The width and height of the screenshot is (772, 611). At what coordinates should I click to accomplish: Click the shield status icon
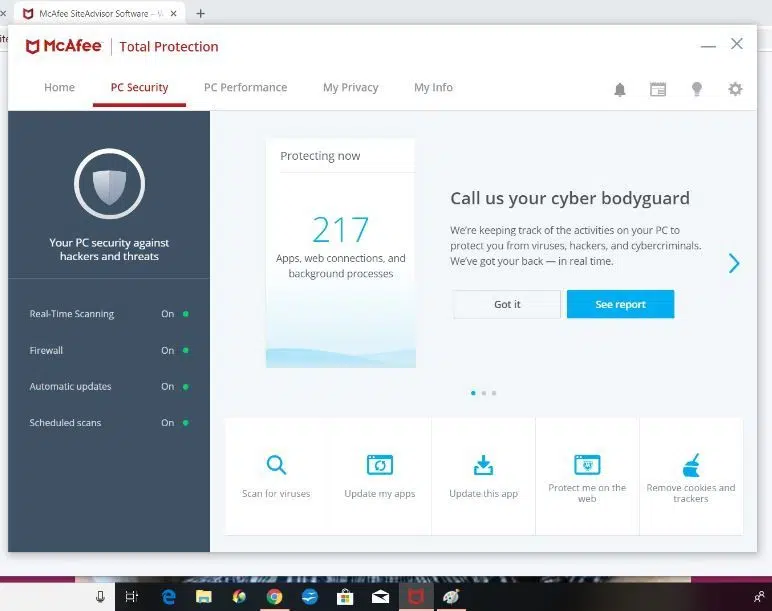click(x=109, y=184)
